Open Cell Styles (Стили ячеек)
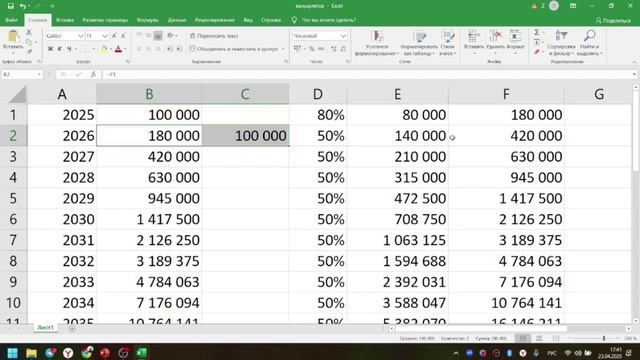Screen dimensions: 640x360 pyautogui.click(x=447, y=43)
